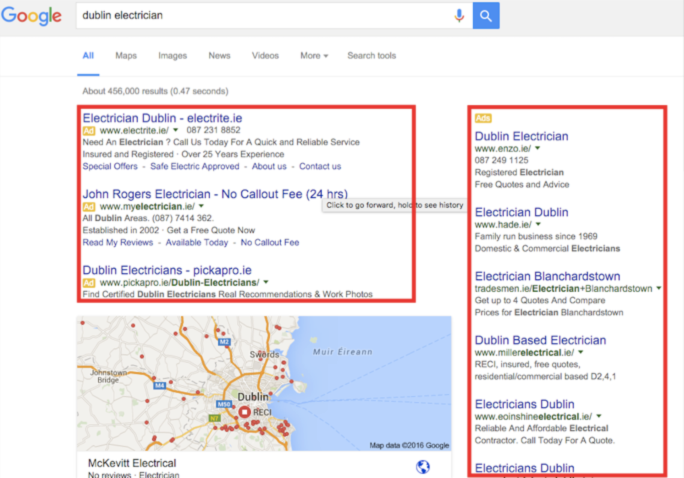Expand arrow next to www.enzo.ie/
Viewport: 684px width, 478px height.
click(537, 148)
